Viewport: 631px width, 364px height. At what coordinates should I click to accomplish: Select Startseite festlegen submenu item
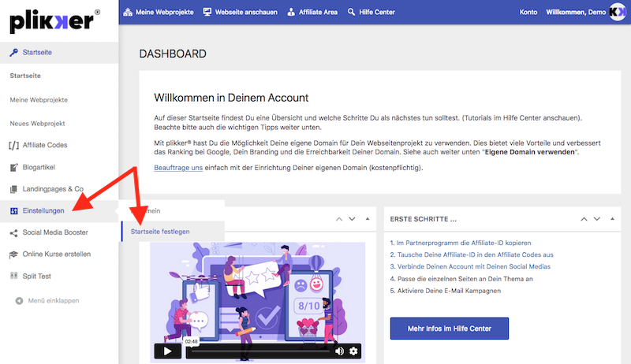pyautogui.click(x=160, y=231)
